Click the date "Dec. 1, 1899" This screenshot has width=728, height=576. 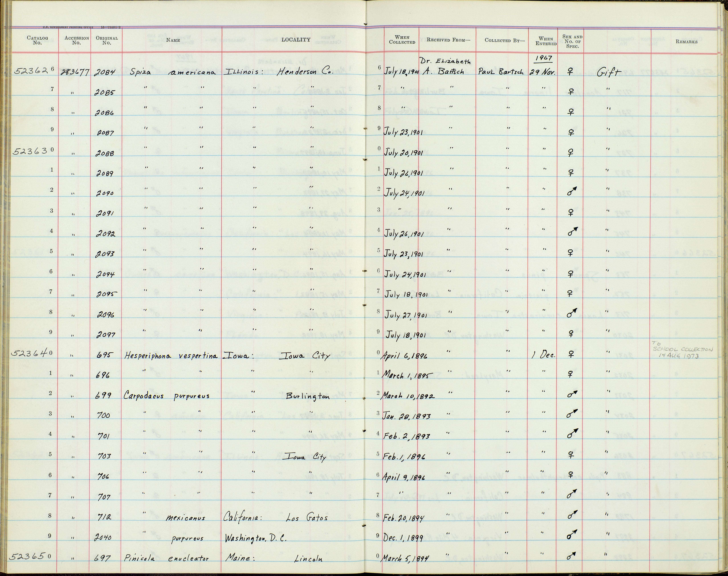point(403,538)
